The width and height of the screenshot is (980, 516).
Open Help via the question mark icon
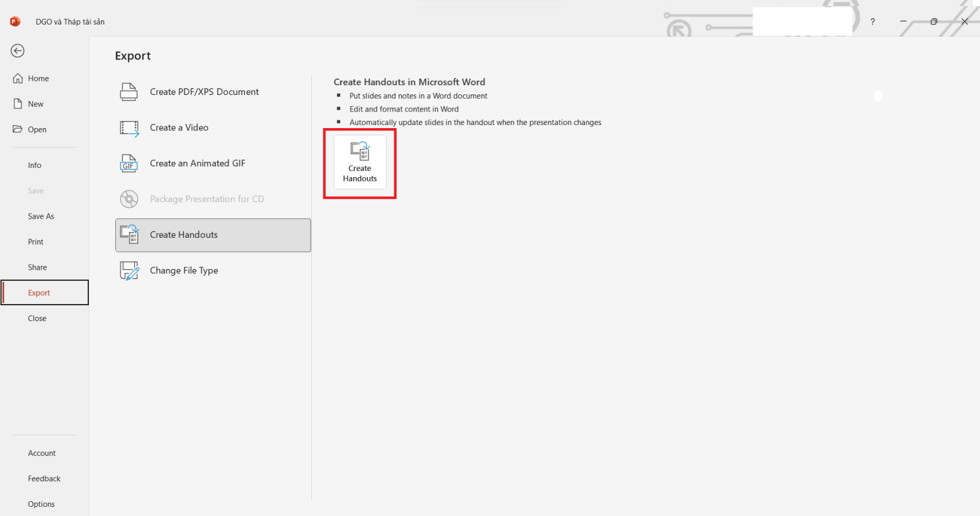(x=872, y=21)
